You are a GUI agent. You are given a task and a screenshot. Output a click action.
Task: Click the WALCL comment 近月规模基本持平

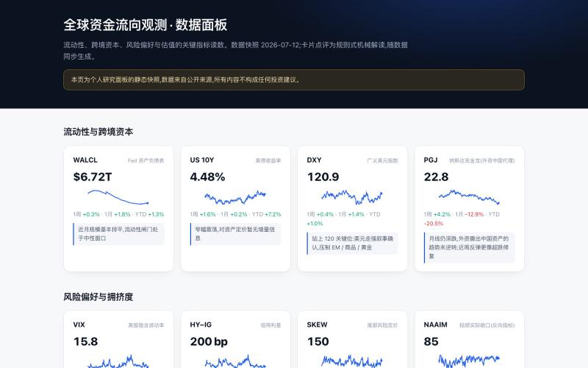pyautogui.click(x=118, y=233)
